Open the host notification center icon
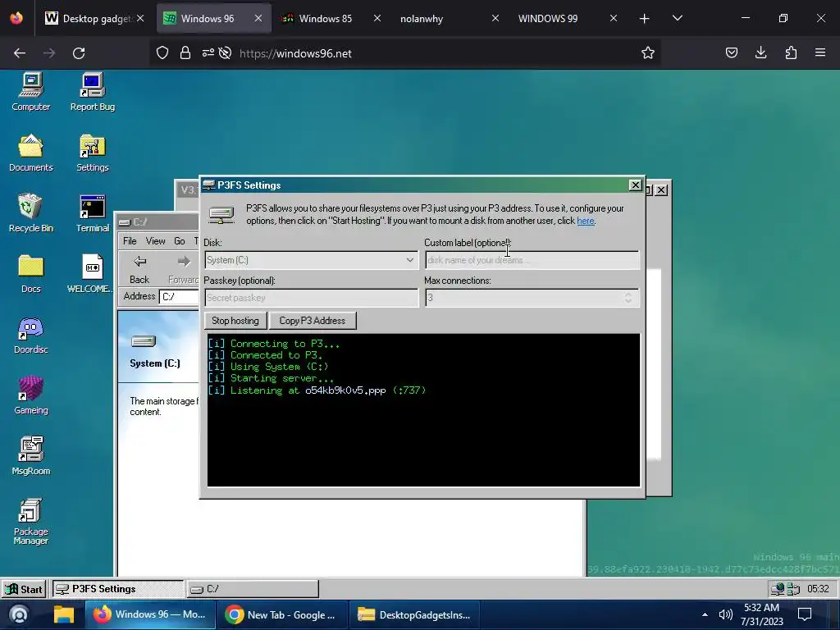This screenshot has height=630, width=840. click(805, 614)
